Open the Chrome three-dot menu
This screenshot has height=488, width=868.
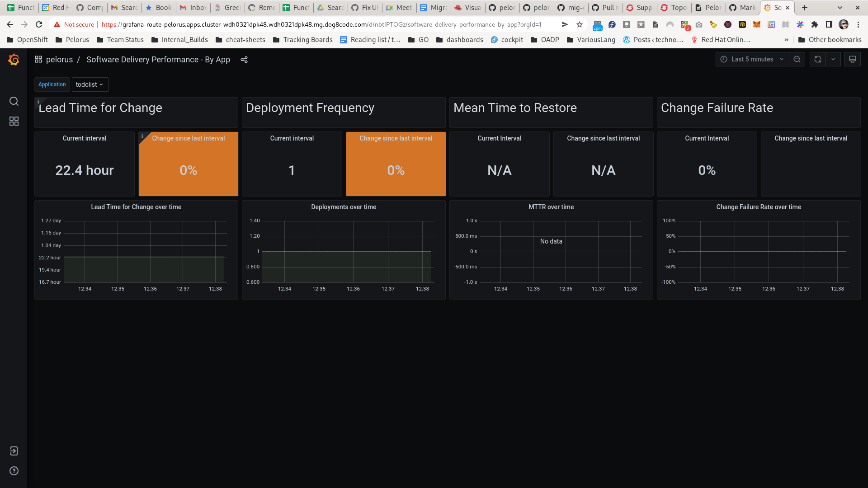pos(858,24)
